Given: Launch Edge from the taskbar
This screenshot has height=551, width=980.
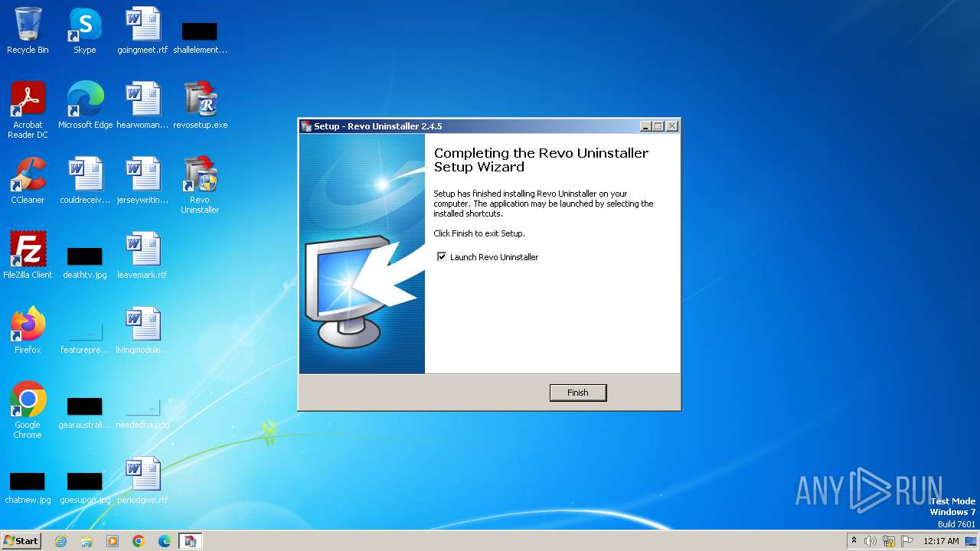Looking at the screenshot, I should coord(165,541).
